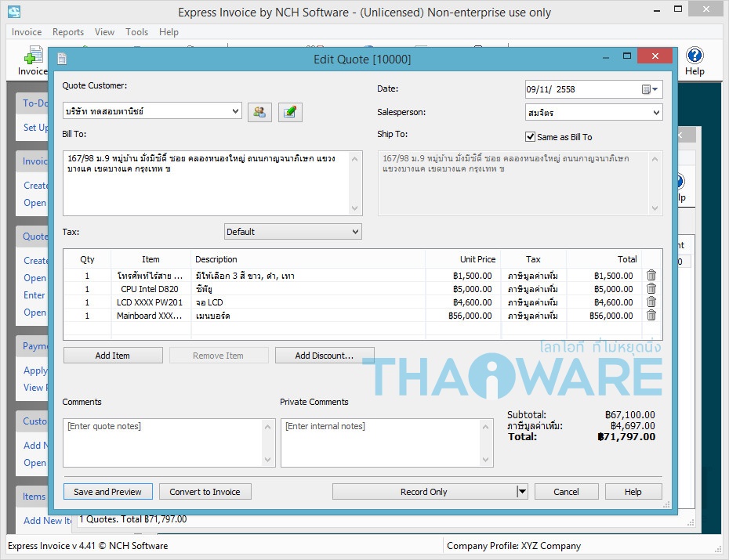Click the Description column header
This screenshot has height=560, width=729.
pos(308,259)
